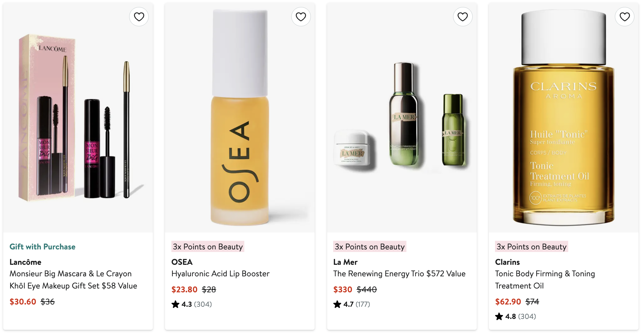Open Hyaluronic Acid Lip Booster title link
This screenshot has height=333, width=644.
220,274
